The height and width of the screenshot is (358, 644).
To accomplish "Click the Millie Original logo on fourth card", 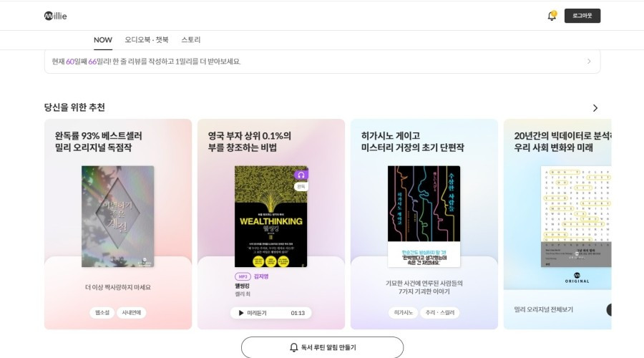I will point(577,278).
